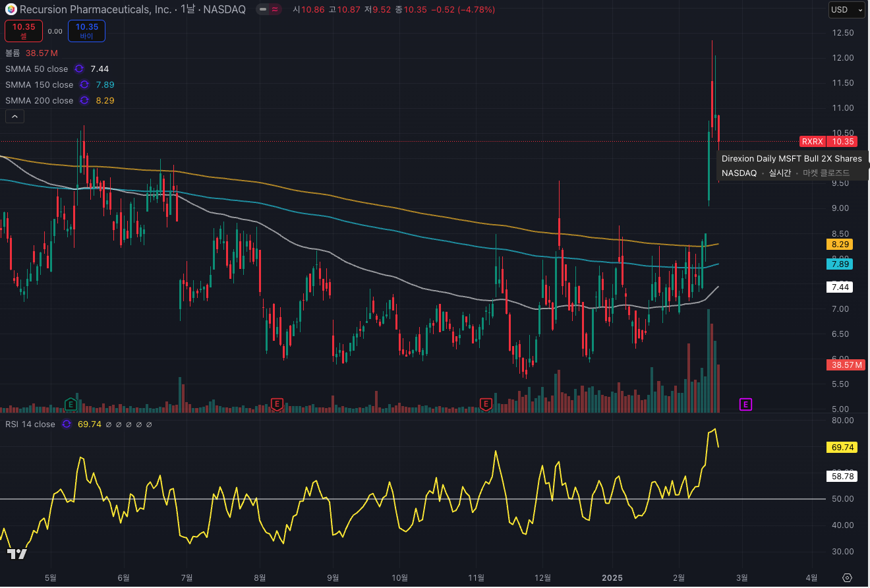
Task: Click refresh icon next to RSI 14
Action: coord(66,424)
